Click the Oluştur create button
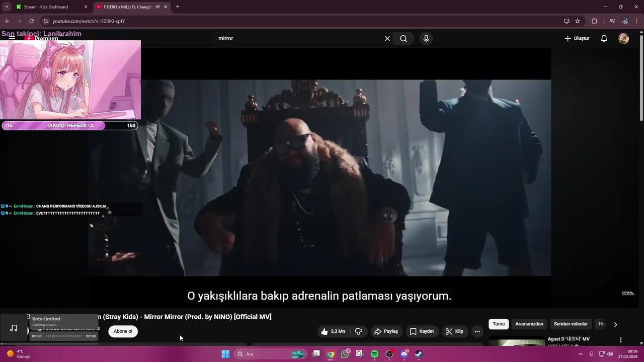 coord(577,38)
